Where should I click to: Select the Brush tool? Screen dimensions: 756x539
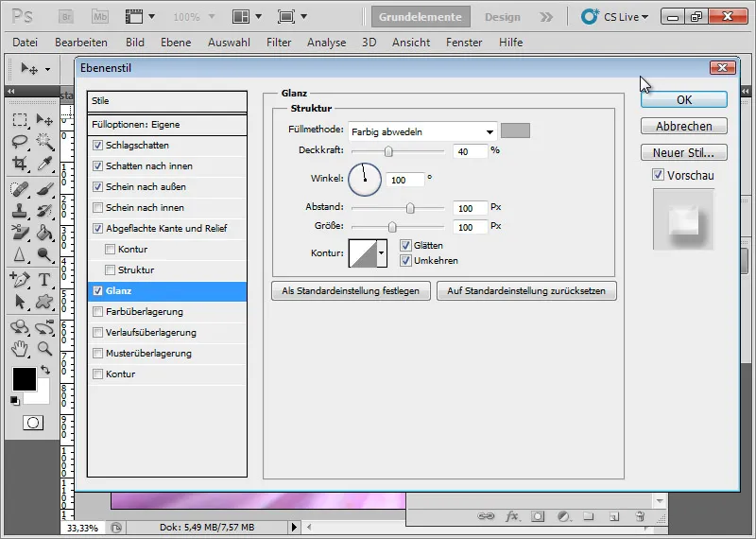(x=44, y=189)
